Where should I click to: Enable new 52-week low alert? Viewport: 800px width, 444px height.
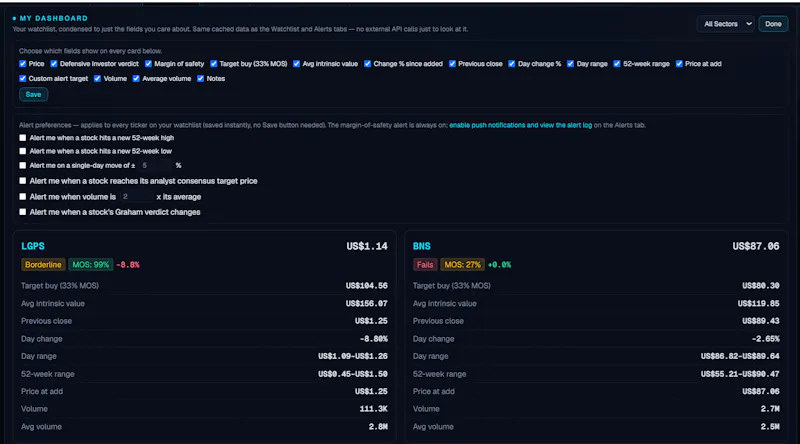point(22,151)
